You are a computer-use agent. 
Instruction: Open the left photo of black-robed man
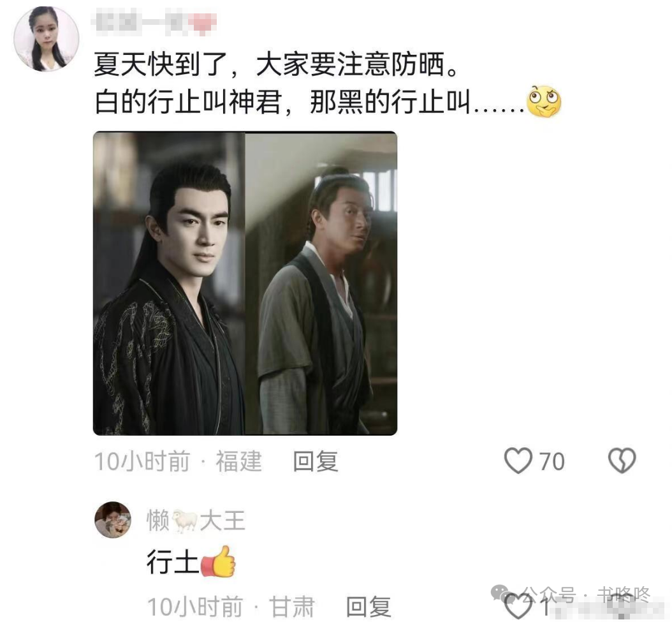(169, 283)
